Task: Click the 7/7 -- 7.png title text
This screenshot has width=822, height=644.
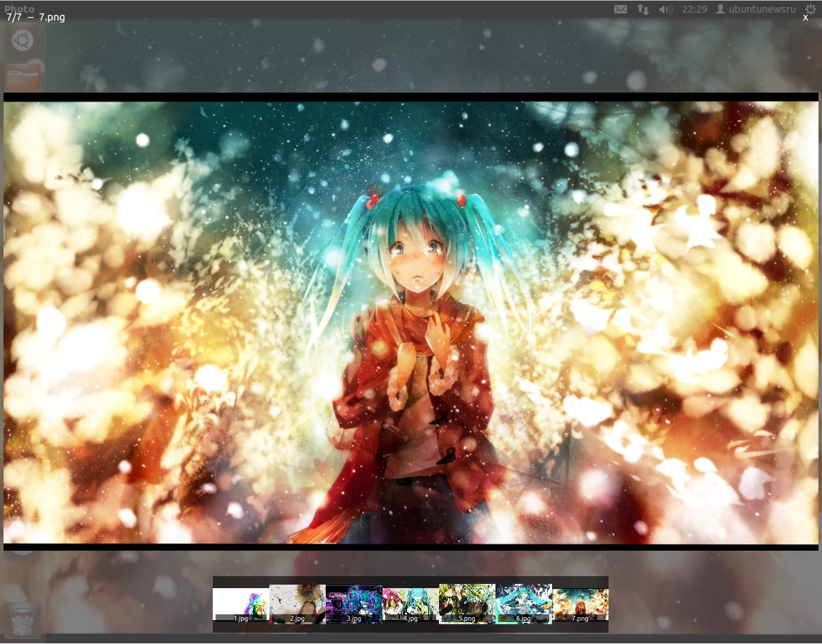Action: click(x=35, y=17)
